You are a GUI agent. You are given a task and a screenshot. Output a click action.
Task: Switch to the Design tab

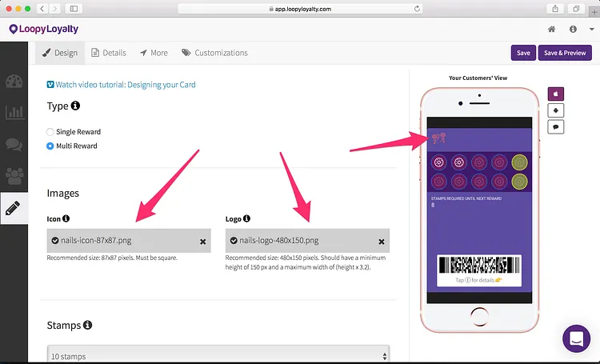(x=60, y=53)
